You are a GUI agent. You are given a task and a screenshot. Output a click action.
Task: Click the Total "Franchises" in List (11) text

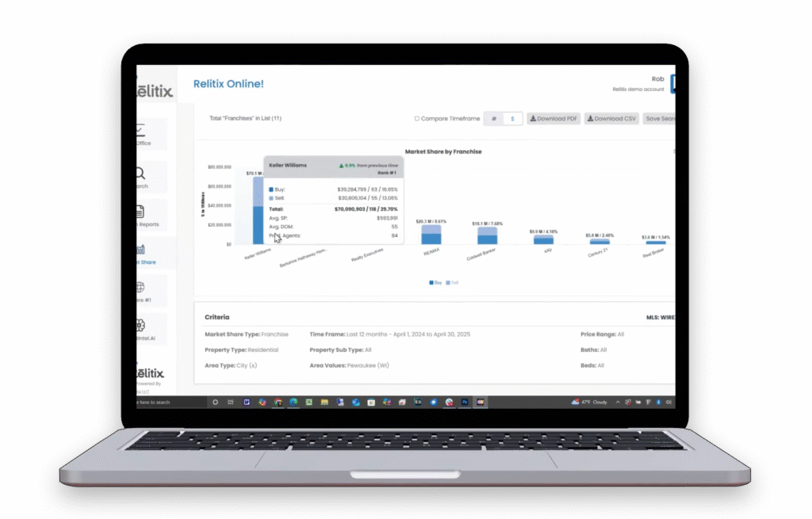point(246,119)
